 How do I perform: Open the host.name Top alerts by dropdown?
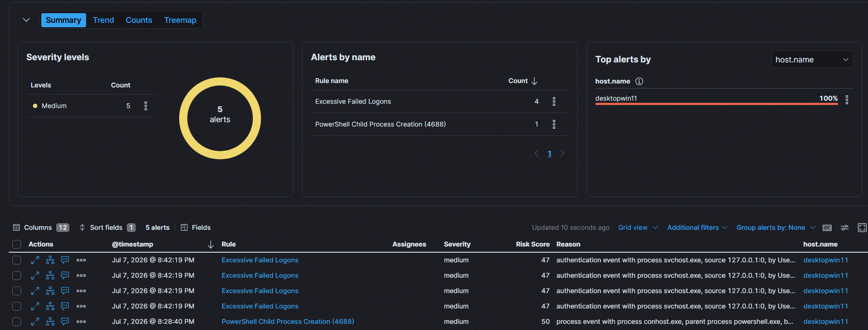click(812, 60)
